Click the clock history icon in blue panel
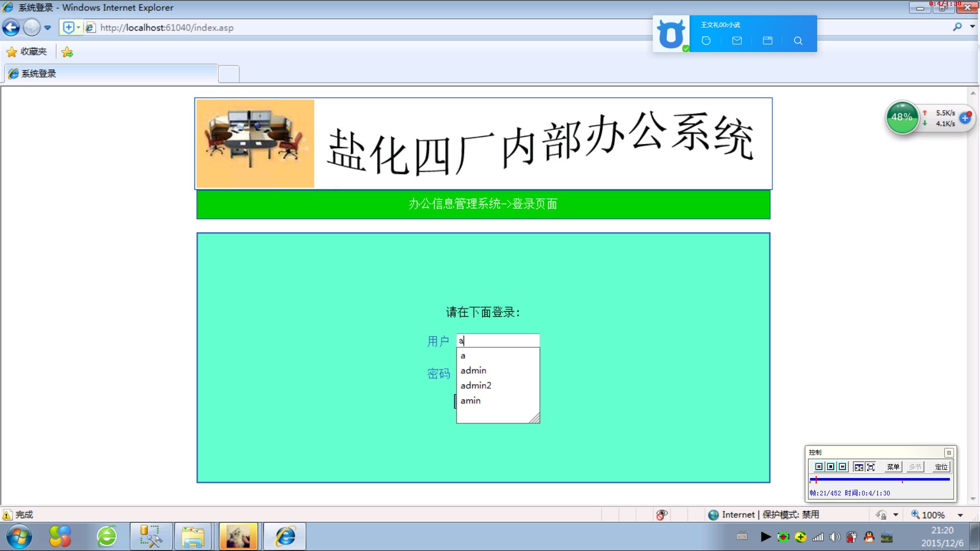980x551 pixels. (x=706, y=41)
